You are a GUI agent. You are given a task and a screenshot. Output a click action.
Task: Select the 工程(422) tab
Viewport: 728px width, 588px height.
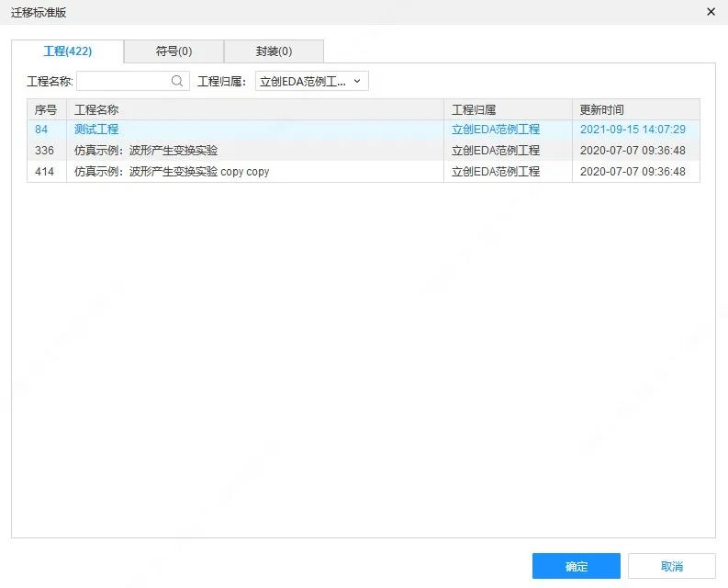68,51
